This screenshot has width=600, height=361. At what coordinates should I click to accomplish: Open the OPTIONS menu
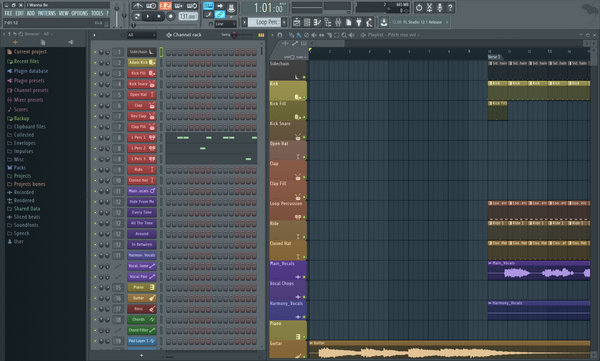[79, 13]
